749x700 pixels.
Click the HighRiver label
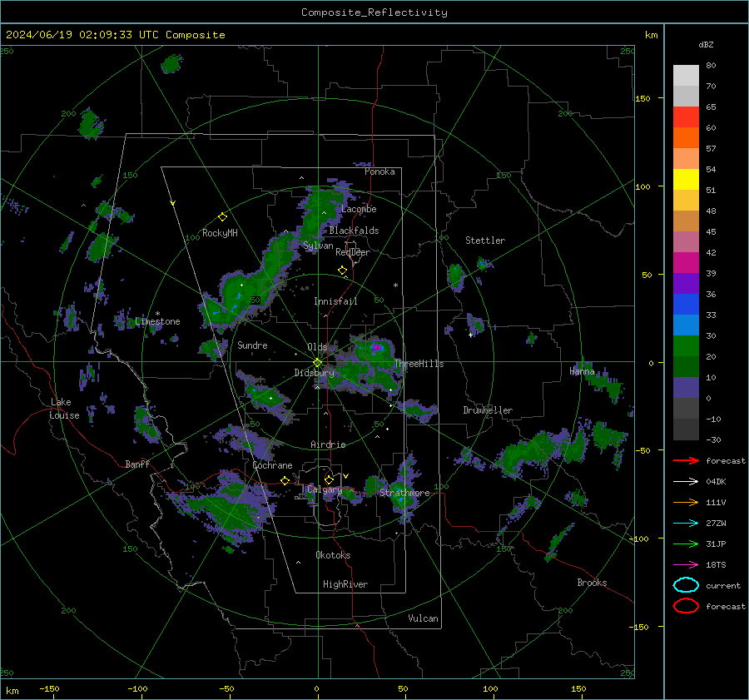345,584
